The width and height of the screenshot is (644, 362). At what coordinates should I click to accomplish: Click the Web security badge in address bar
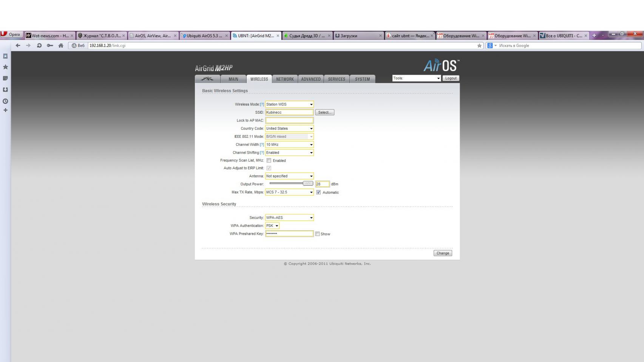78,45
